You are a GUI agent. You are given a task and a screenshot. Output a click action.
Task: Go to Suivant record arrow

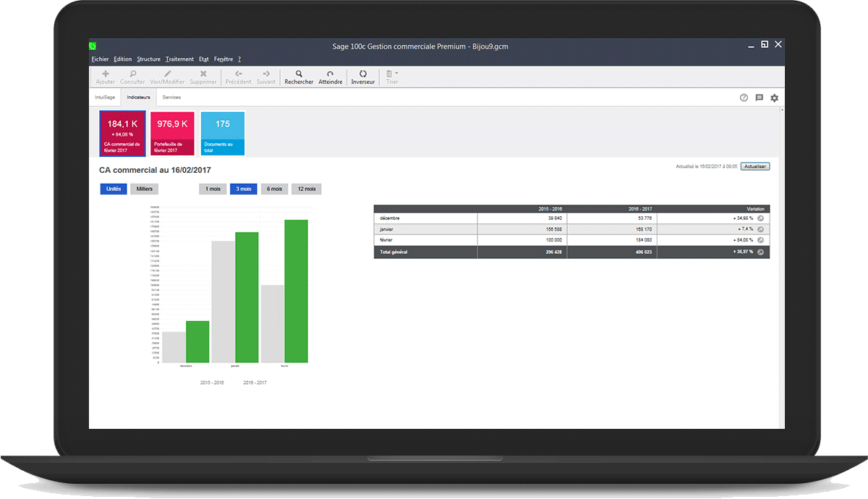(x=265, y=74)
